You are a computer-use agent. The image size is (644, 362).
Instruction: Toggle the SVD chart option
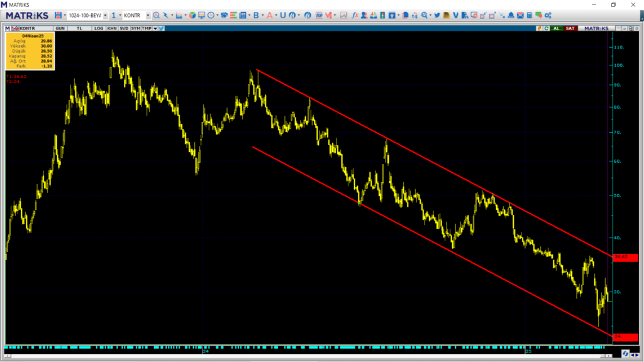click(x=124, y=28)
